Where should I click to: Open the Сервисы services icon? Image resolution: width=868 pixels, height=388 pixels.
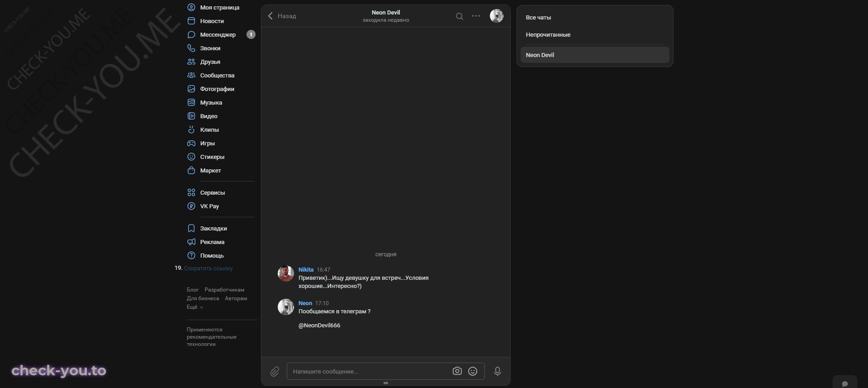(x=191, y=192)
